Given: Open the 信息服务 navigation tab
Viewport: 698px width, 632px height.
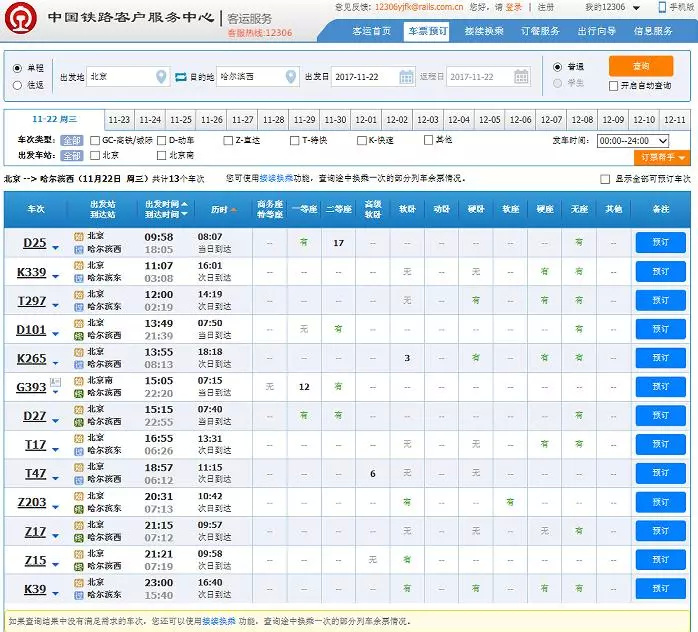Looking at the screenshot, I should [x=653, y=31].
